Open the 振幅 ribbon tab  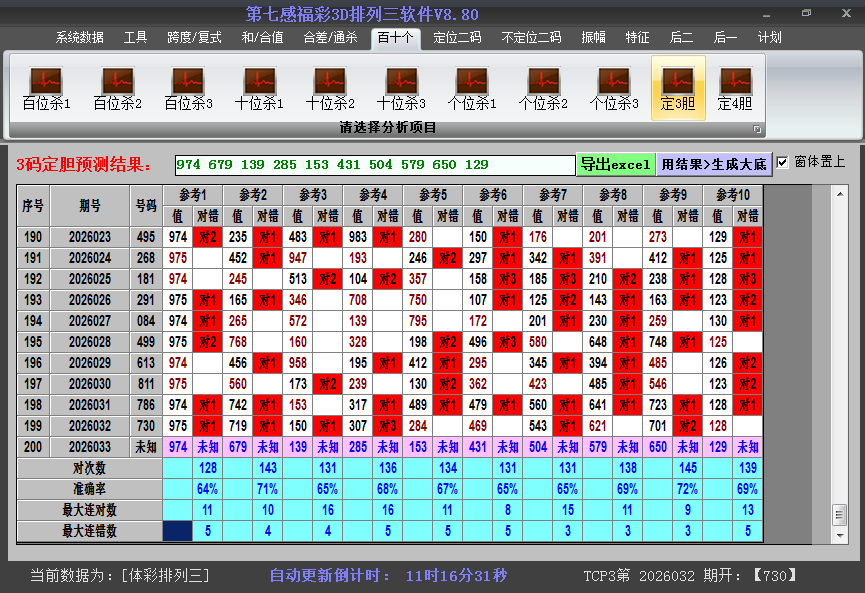pos(594,38)
